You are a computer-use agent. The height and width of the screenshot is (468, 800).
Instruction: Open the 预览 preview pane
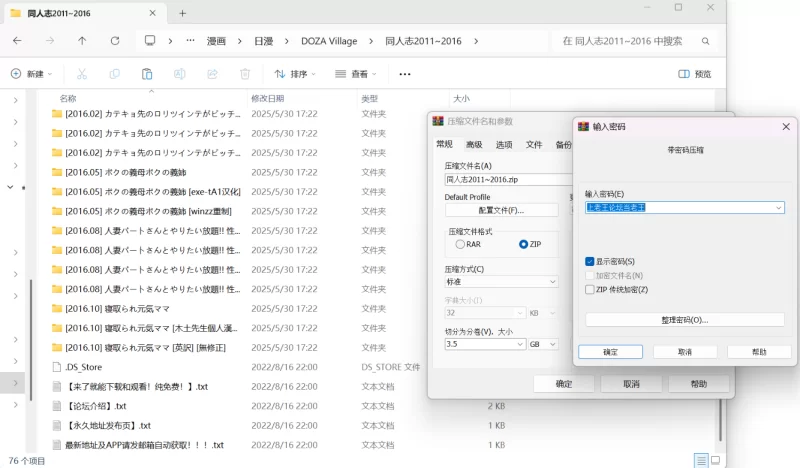tap(695, 74)
